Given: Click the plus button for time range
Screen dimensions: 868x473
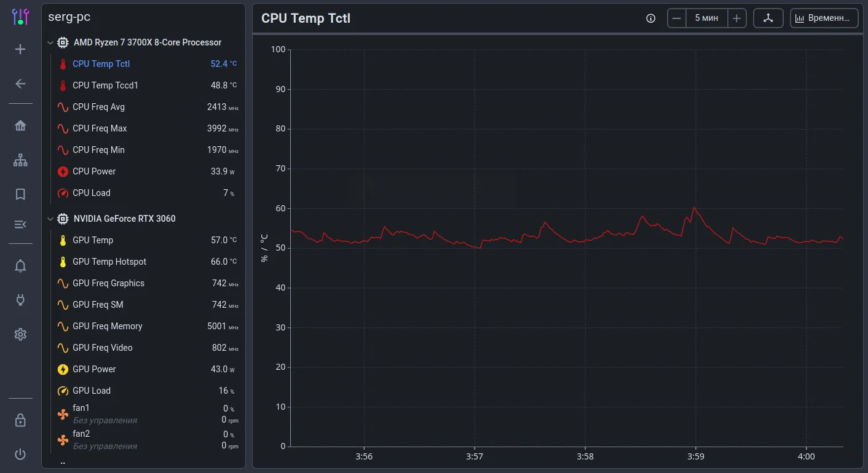Looking at the screenshot, I should [x=736, y=18].
